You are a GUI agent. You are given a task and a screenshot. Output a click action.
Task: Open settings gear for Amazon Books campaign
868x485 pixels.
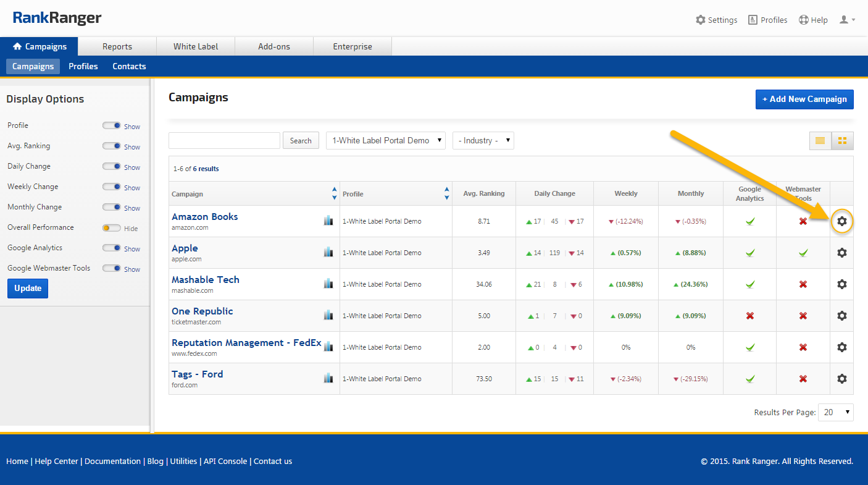[841, 221]
